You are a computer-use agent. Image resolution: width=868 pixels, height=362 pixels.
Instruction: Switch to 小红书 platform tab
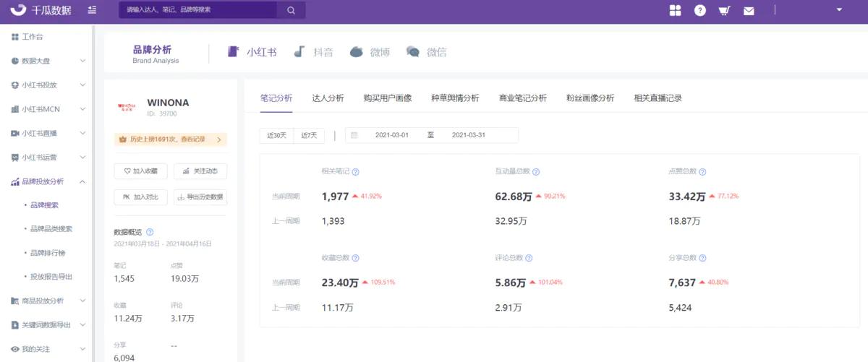(x=252, y=52)
